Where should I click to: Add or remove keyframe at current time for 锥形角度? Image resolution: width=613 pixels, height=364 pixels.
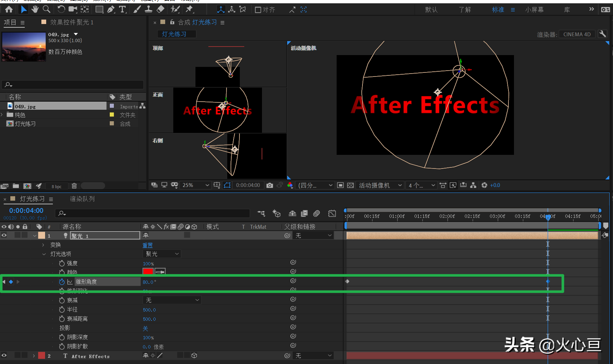pos(11,282)
